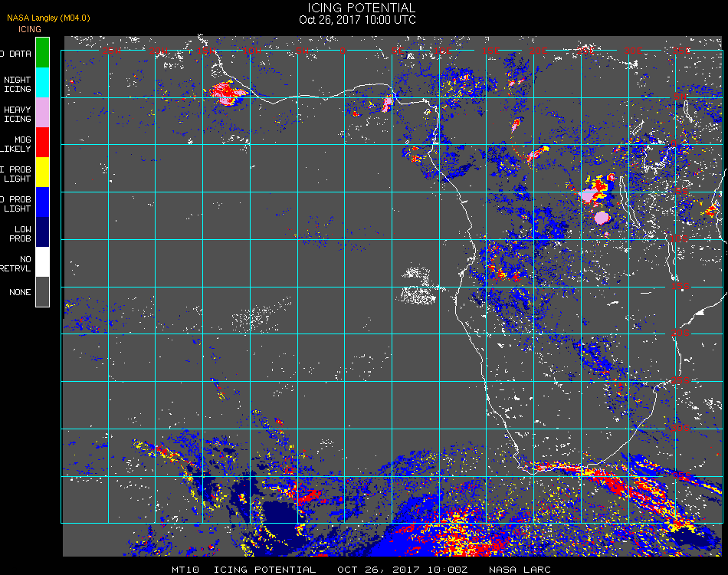This screenshot has height=575, width=728.
Task: Click the 5E longitude label
Action: tap(398, 51)
